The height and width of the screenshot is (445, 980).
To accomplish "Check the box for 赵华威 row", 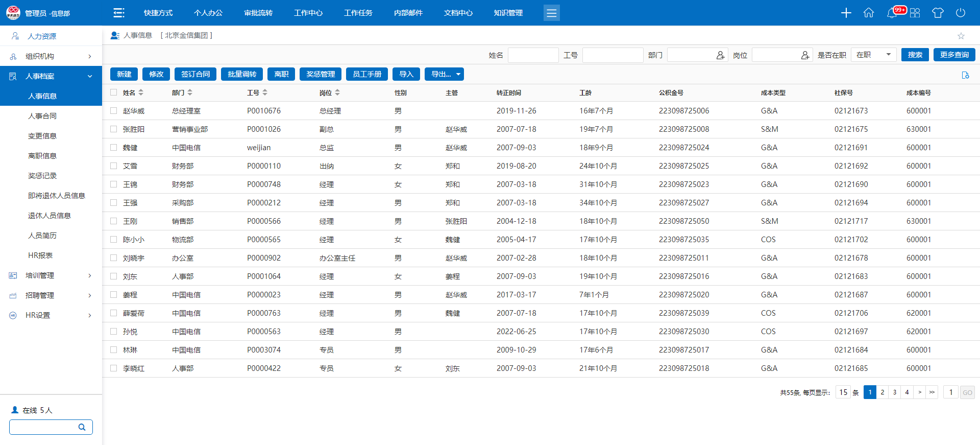I will coord(114,110).
